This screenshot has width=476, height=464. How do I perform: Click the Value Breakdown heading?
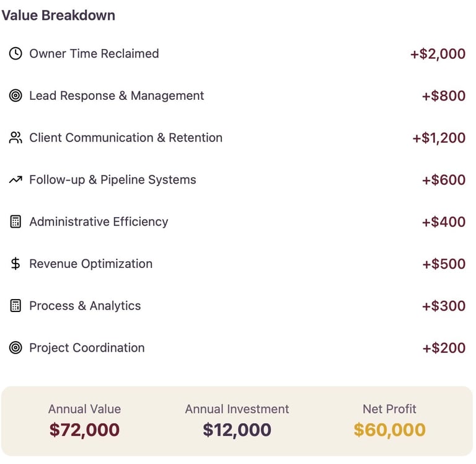58,15
